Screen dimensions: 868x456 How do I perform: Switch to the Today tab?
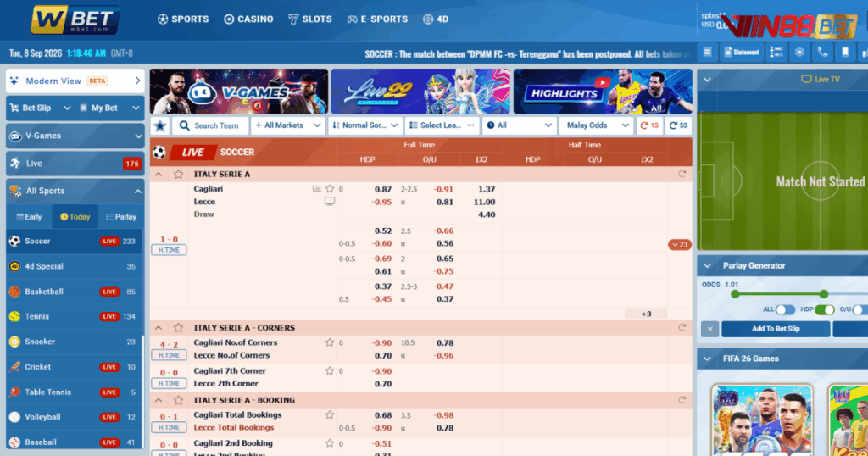75,217
